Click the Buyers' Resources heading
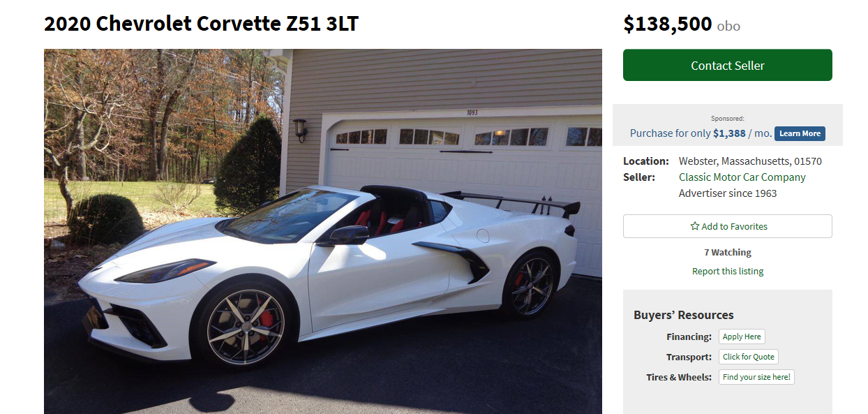Screen dimensions: 868x414 click(x=684, y=315)
